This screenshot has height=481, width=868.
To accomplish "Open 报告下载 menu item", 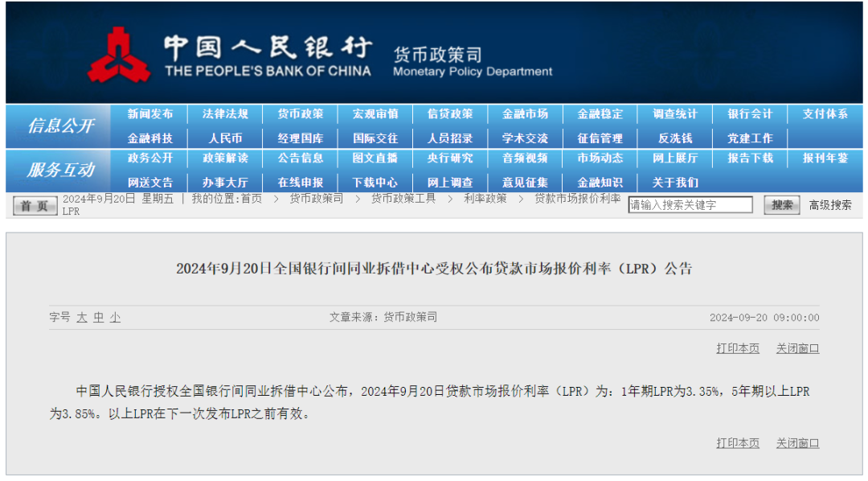I will coord(750,158).
